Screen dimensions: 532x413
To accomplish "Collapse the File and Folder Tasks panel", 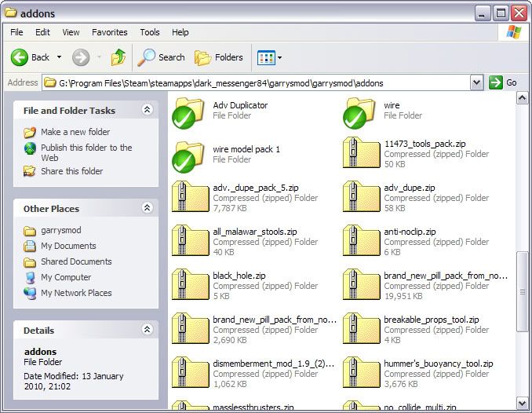I will (147, 111).
